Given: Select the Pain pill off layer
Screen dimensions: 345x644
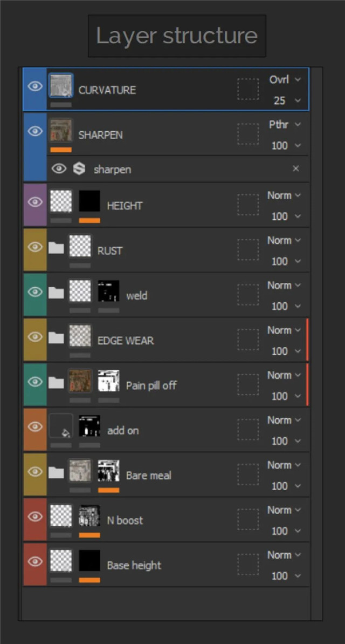Looking at the screenshot, I should [151, 385].
